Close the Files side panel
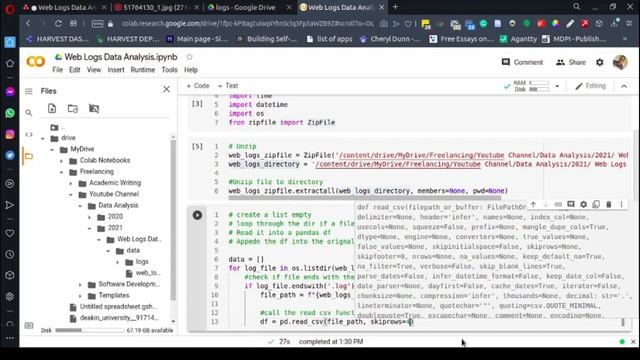Viewport: 640px width, 360px height. tap(166, 89)
